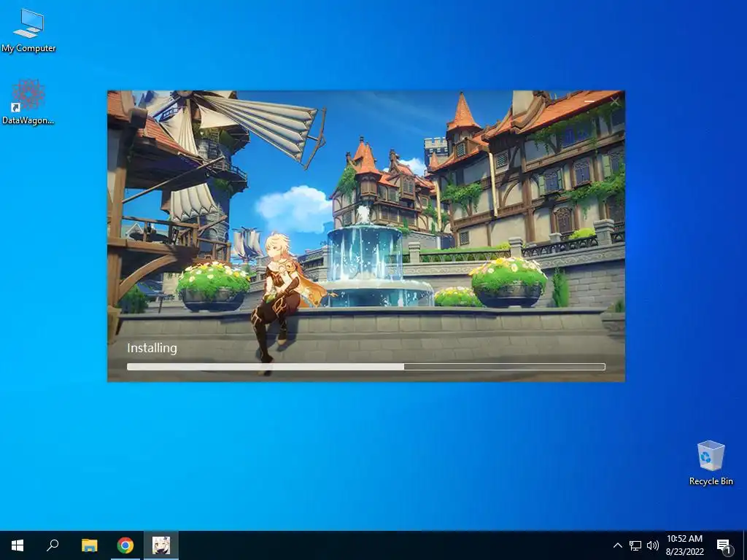Image resolution: width=747 pixels, height=560 pixels.
Task: Launch the DataWagon desktop shortcut
Action: pyautogui.click(x=28, y=102)
